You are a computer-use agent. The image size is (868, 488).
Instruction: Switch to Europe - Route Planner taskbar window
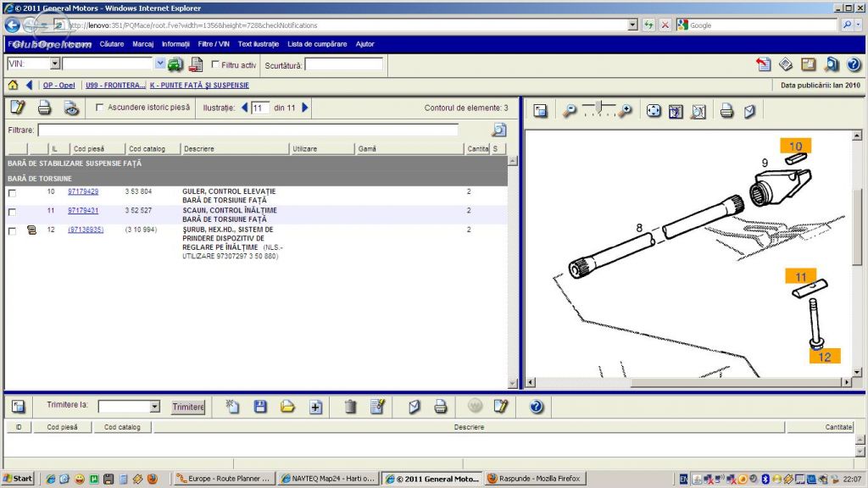(x=223, y=479)
